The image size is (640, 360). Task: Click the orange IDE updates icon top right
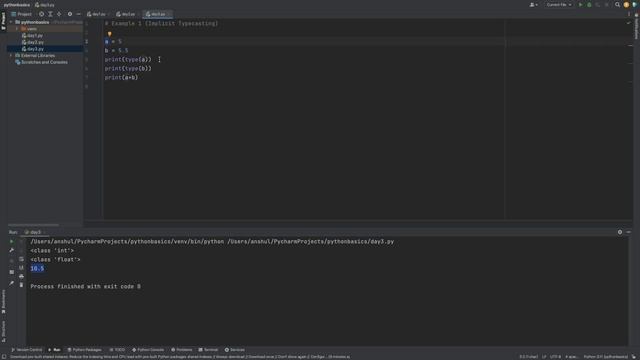626,5
